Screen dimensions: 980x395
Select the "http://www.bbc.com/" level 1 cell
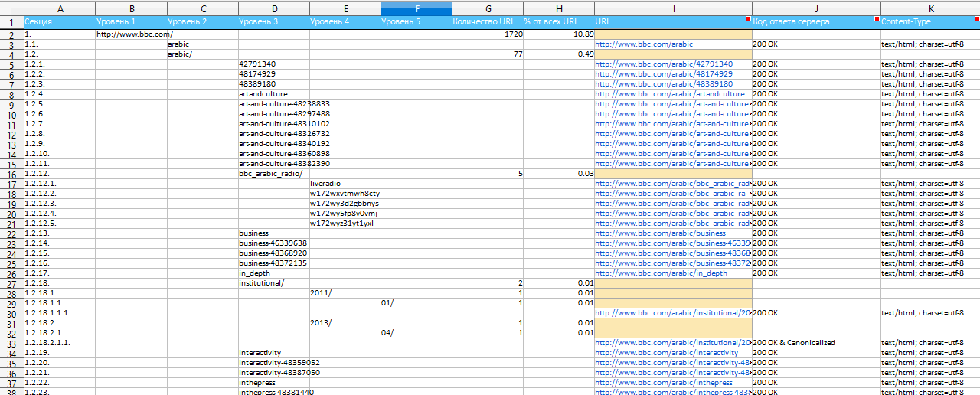coord(132,34)
